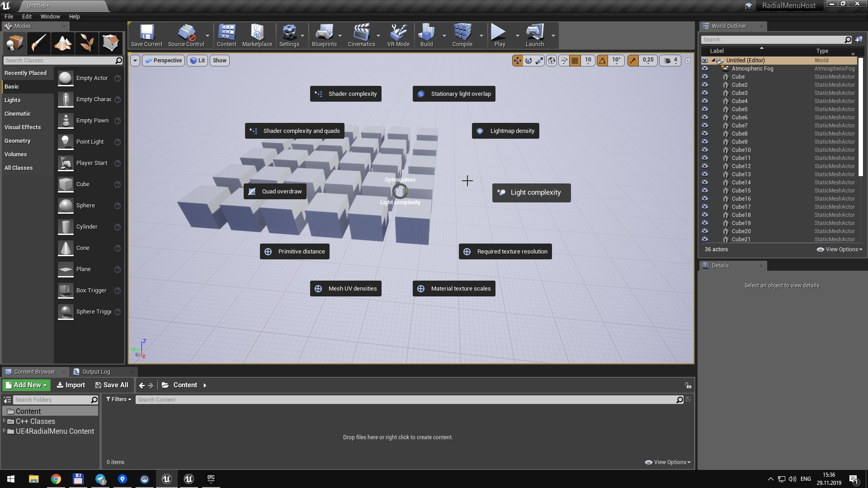Click the Marketplace toolbar icon

pyautogui.click(x=257, y=35)
